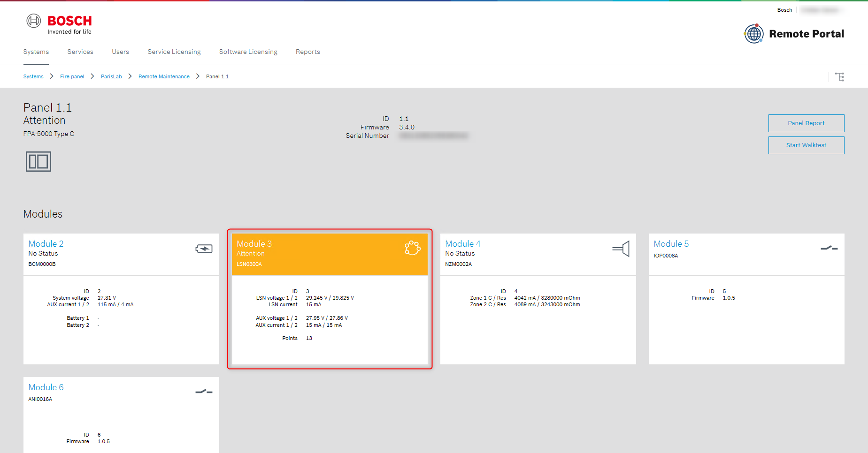Open the tree view icon at top right
Image resolution: width=868 pixels, height=453 pixels.
pos(839,77)
